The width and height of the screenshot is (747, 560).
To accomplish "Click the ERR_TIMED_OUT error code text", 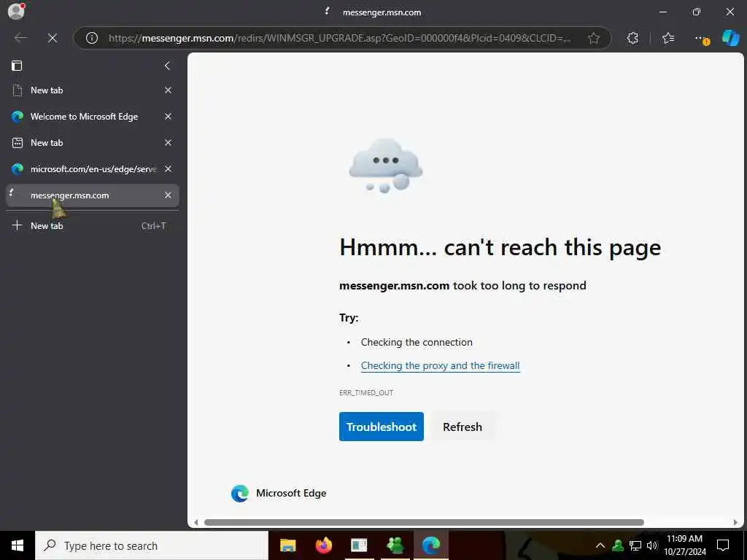I will (366, 393).
